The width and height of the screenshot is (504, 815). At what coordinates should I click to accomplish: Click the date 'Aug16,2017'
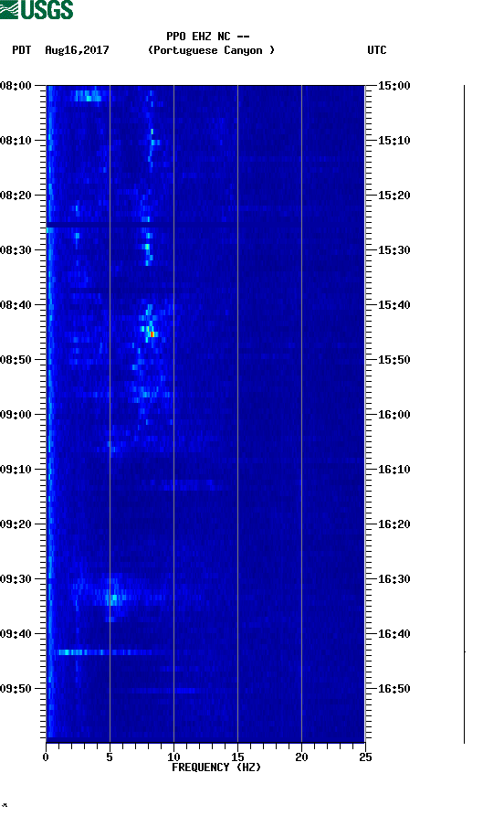(x=77, y=50)
